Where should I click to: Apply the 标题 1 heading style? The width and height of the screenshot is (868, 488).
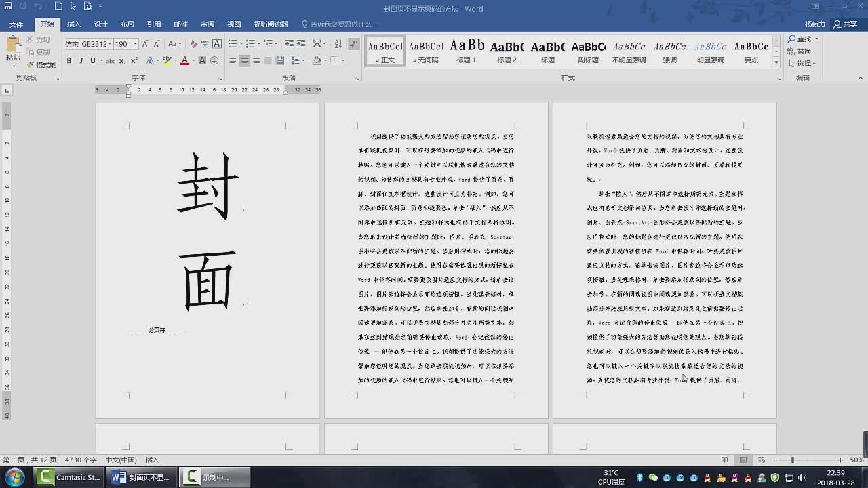click(x=467, y=51)
